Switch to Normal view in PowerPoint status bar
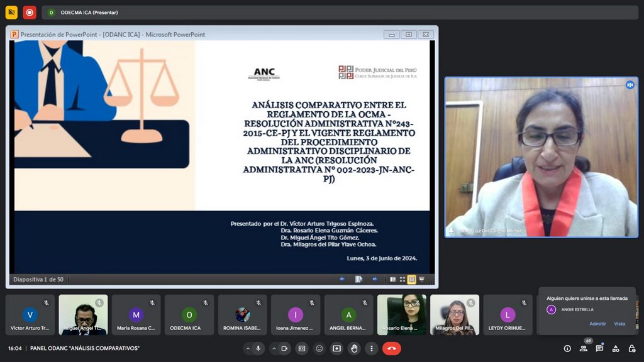644x362 pixels. [393, 279]
